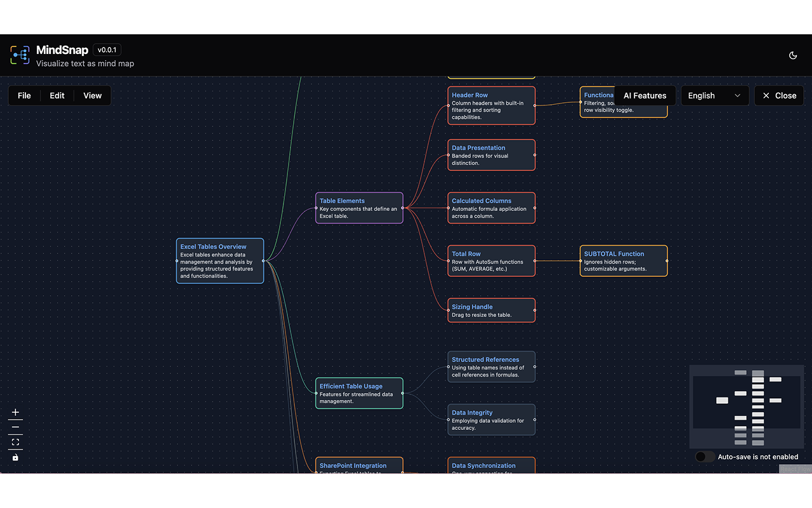Viewport: 812px width, 508px height.
Task: Click the AI Features button
Action: coord(645,95)
